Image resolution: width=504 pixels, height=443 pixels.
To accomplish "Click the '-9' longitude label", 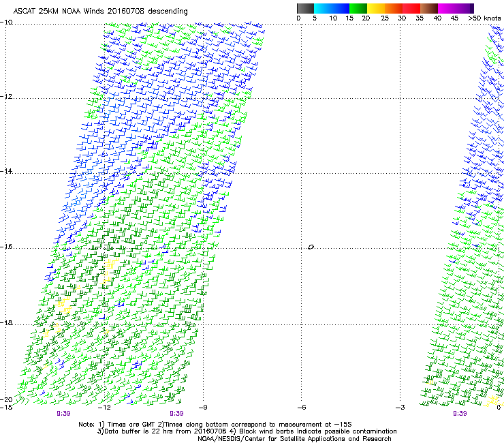I will [x=203, y=408].
